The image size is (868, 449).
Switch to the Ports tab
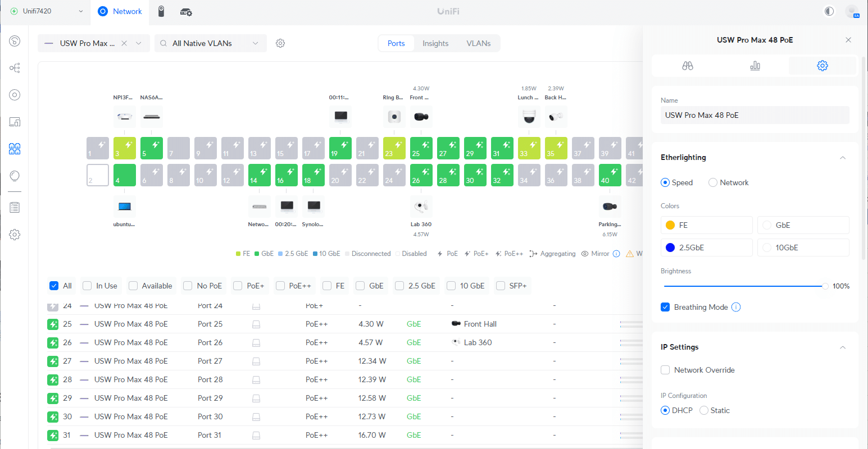[x=396, y=43]
